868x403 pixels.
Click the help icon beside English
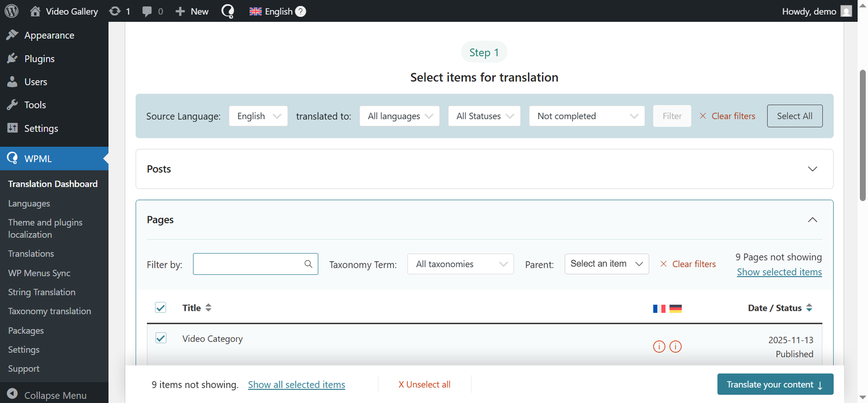pyautogui.click(x=301, y=11)
